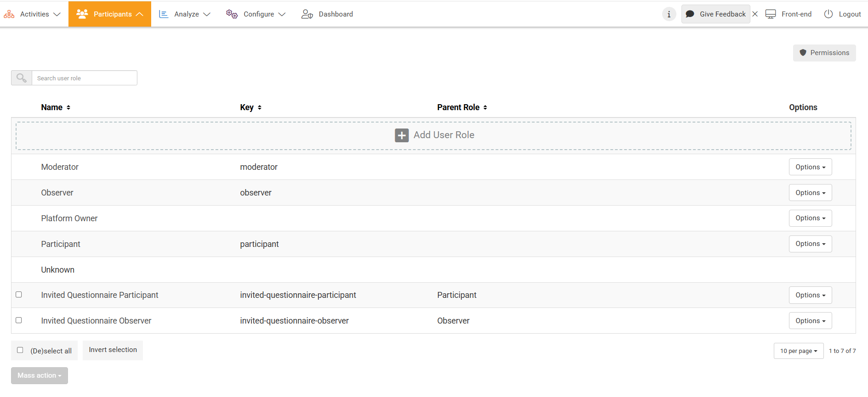Click the Invert selection button
Screen dimensions: 868x397
[x=113, y=350]
